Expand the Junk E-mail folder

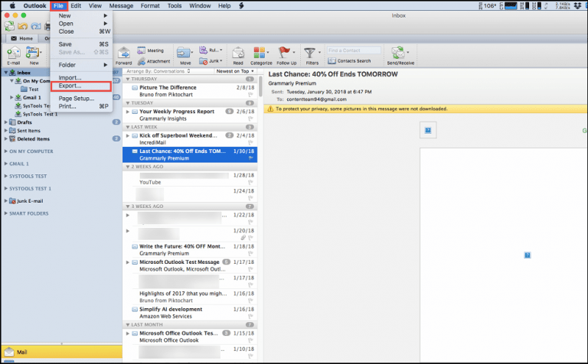[x=5, y=200]
